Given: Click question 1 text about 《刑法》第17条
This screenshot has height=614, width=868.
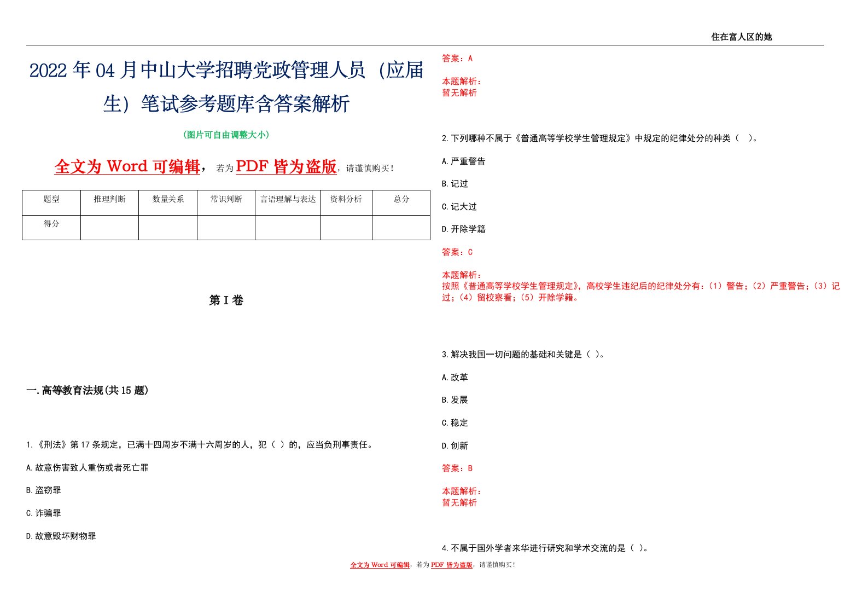Looking at the screenshot, I should (x=200, y=445).
